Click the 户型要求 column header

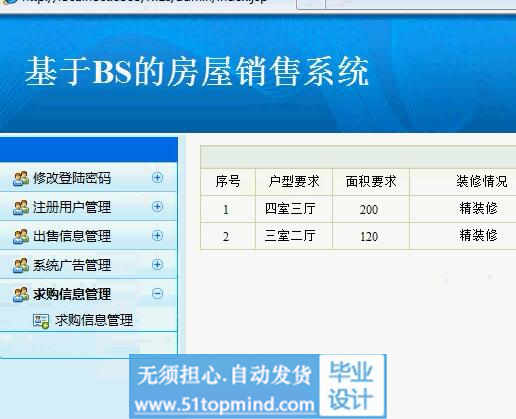tap(294, 182)
